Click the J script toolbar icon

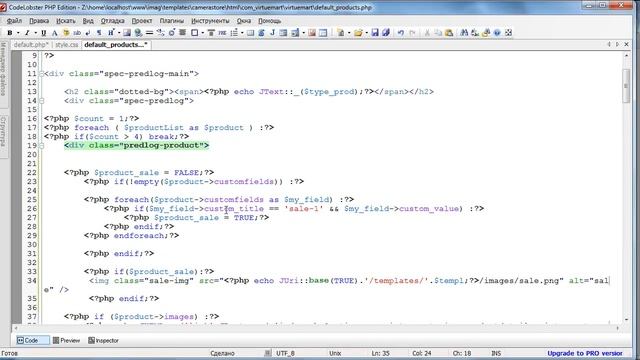[x=273, y=33]
